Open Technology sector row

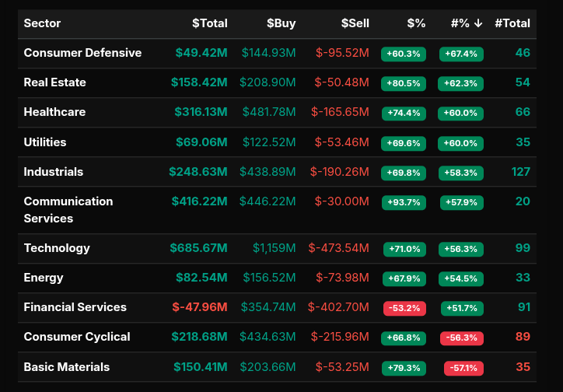point(57,248)
